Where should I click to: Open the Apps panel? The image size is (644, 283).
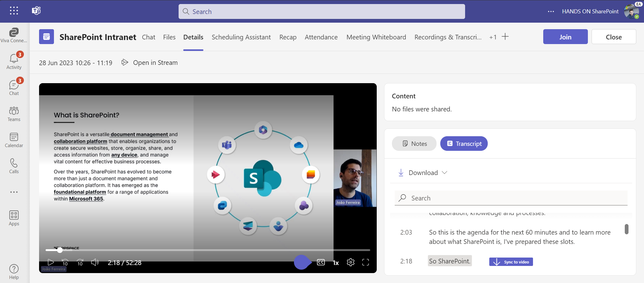click(x=14, y=218)
